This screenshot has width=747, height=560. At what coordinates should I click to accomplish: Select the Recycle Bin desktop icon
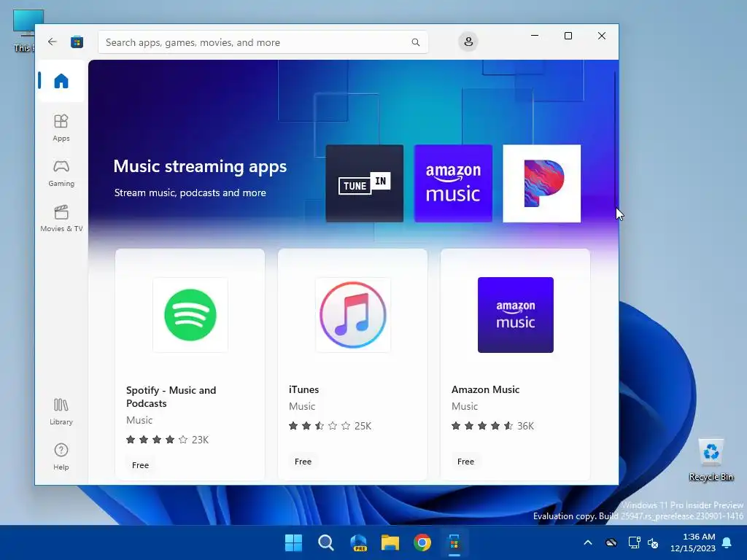click(711, 460)
